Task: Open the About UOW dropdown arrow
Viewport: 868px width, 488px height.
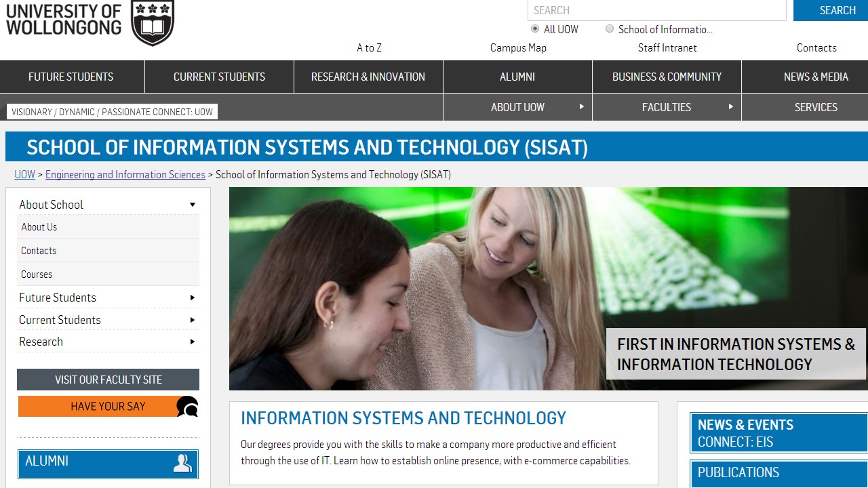Action: (581, 107)
